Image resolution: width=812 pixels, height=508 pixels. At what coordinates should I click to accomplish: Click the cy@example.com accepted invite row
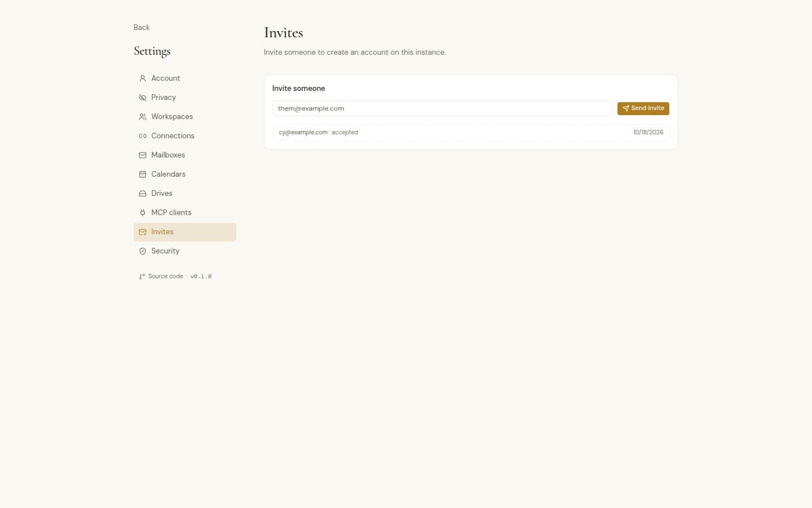click(471, 133)
